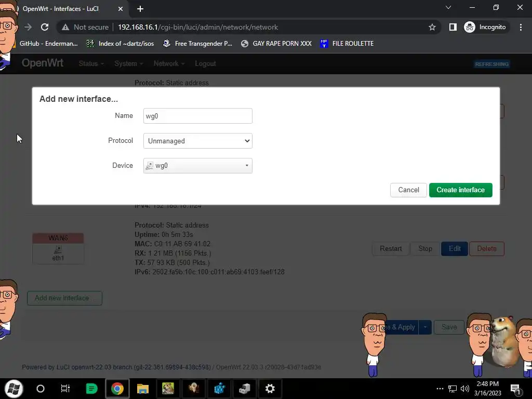Open the GitHub Enderman bookmark

[x=47, y=44]
